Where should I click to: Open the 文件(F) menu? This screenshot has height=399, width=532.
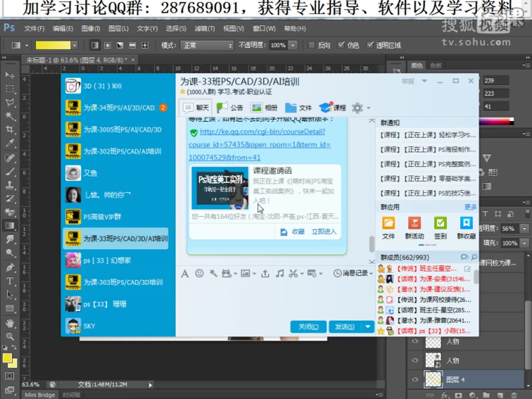[34, 28]
